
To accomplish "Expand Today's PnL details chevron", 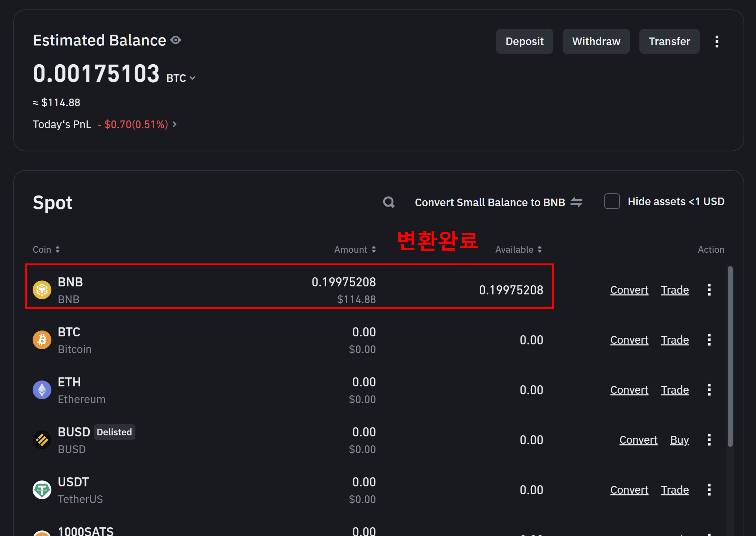I will tap(175, 124).
